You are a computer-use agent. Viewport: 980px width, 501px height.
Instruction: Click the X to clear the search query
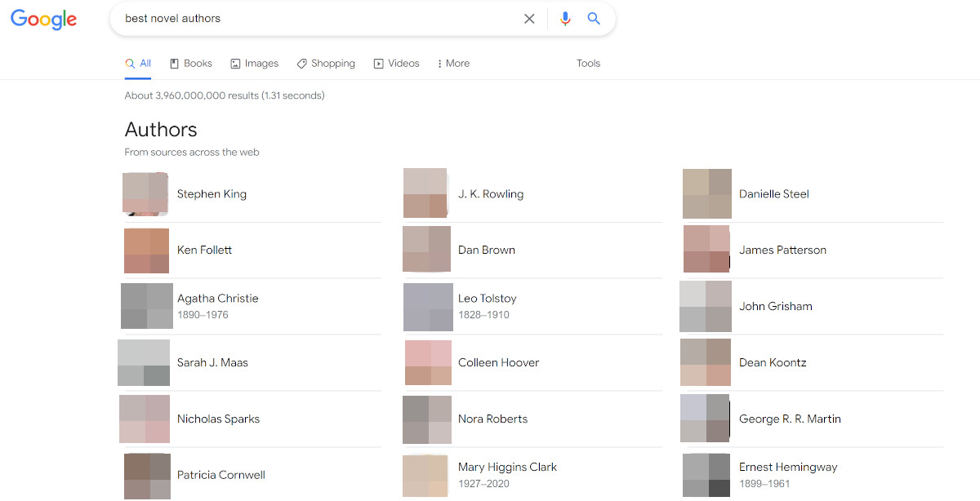529,18
